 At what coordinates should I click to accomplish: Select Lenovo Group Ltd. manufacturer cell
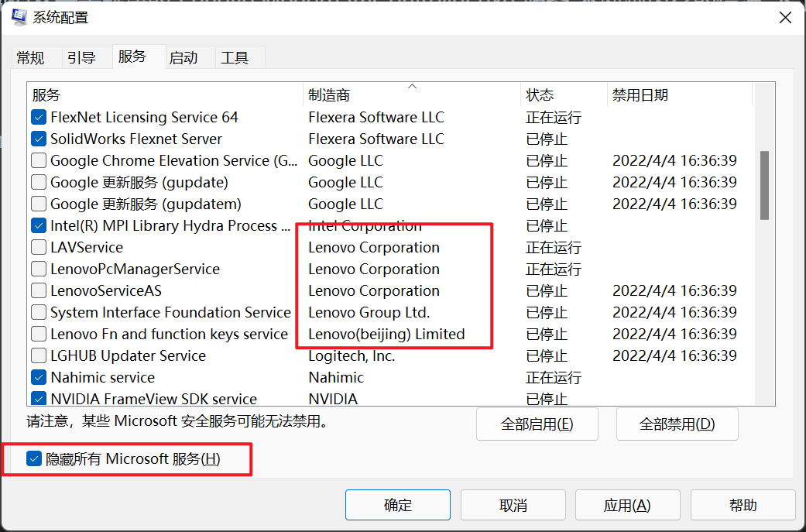(369, 312)
